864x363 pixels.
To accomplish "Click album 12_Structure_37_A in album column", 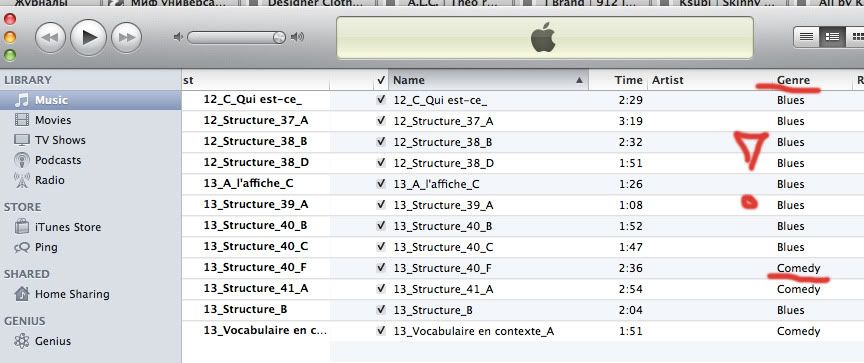I will pos(256,120).
